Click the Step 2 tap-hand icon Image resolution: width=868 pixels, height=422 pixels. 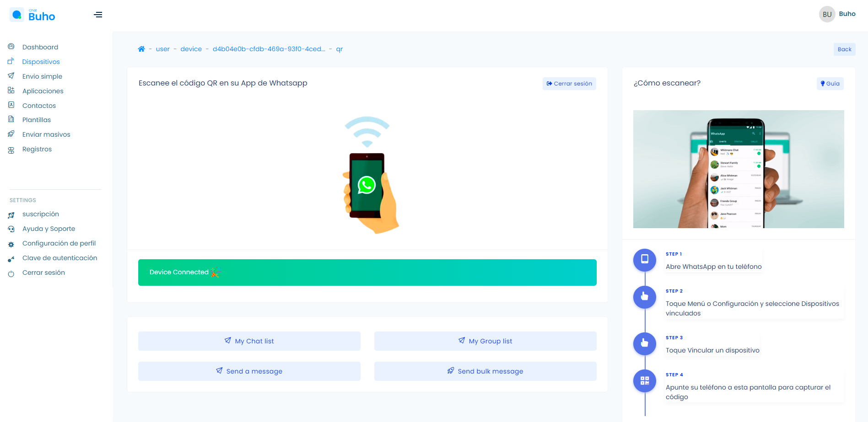(x=645, y=296)
